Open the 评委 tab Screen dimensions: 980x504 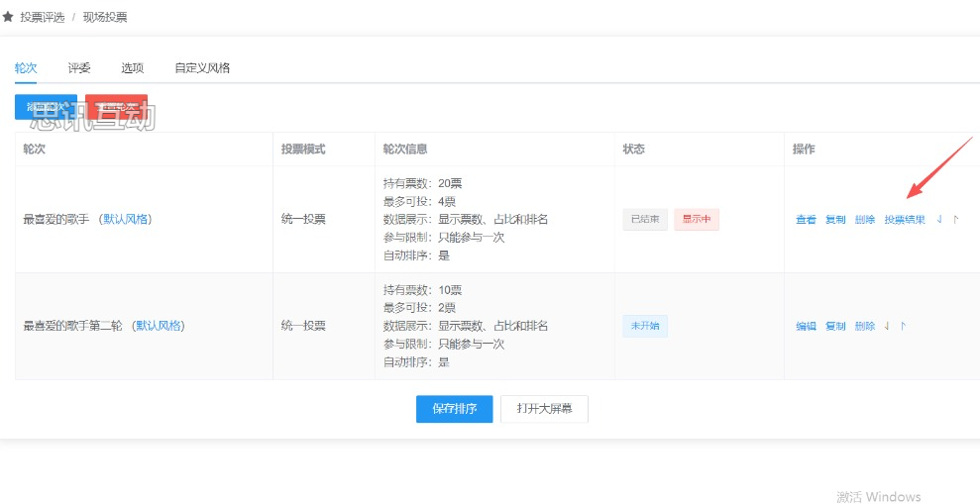click(x=79, y=68)
